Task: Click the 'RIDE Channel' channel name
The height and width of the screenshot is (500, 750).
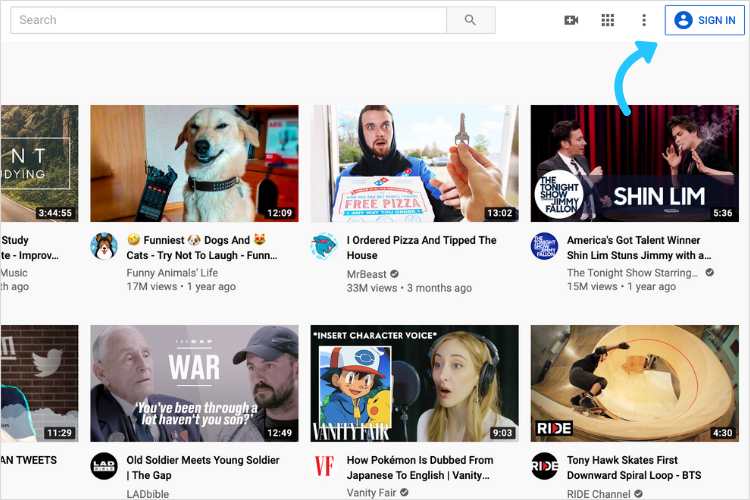Action: click(598, 494)
